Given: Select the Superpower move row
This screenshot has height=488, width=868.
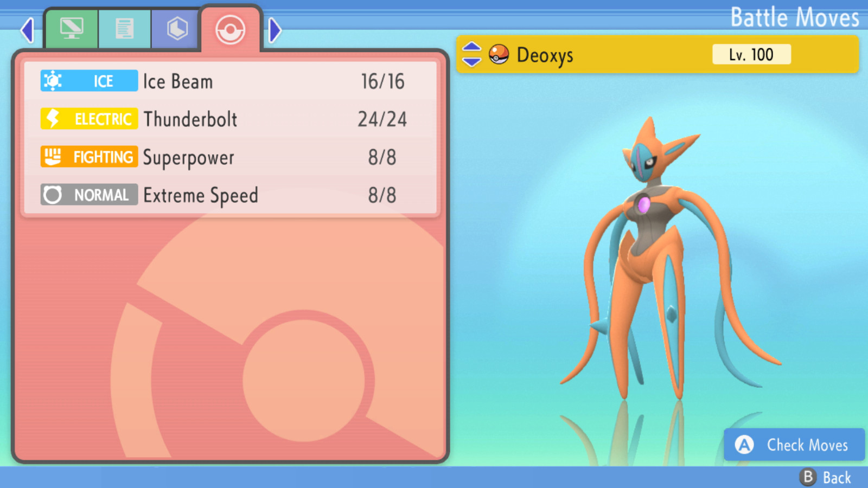Looking at the screenshot, I should [x=230, y=157].
